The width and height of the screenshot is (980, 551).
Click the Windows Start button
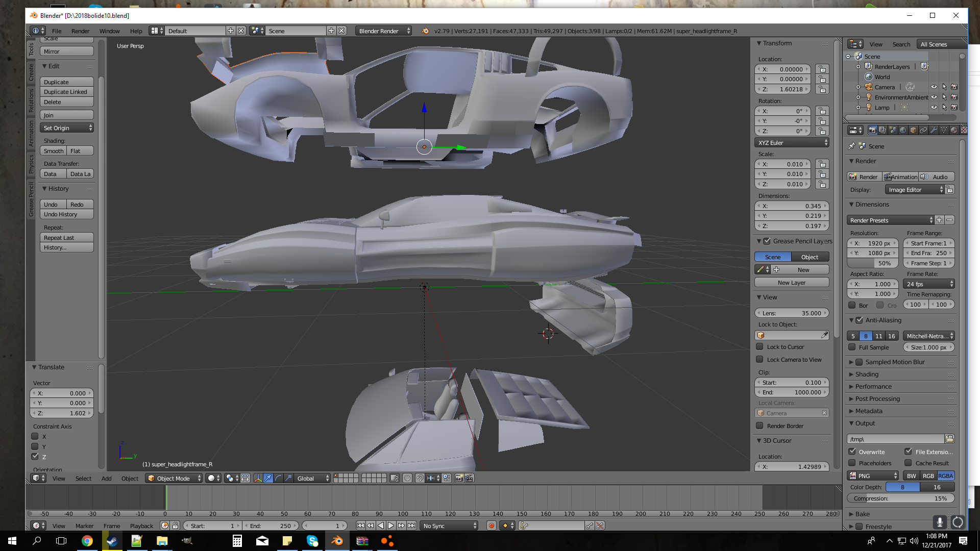(12, 541)
